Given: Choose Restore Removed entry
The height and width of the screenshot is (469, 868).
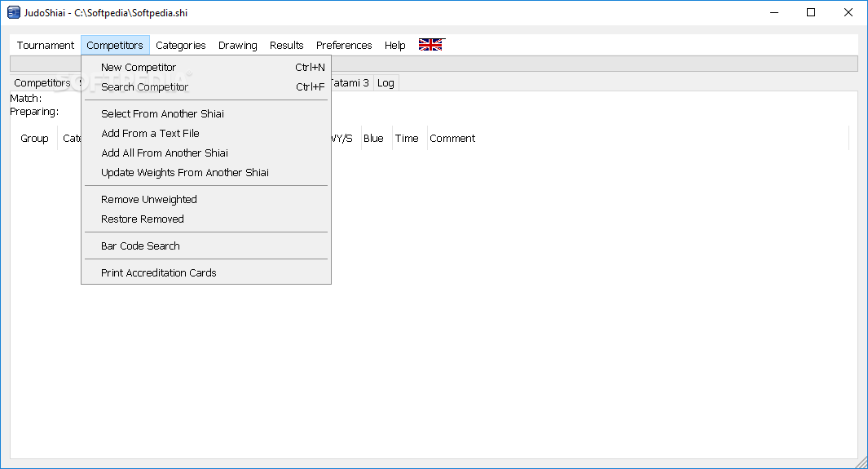Looking at the screenshot, I should pos(206,219).
